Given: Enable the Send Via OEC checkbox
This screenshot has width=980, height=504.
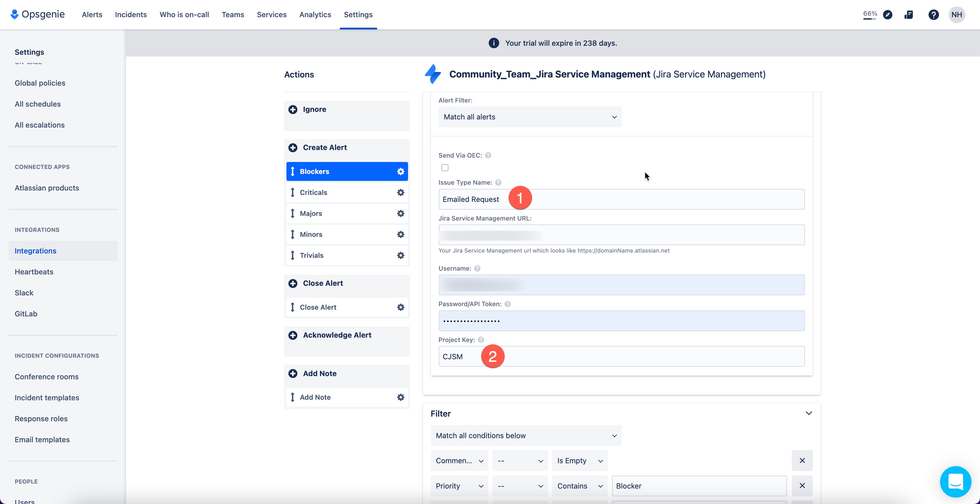Looking at the screenshot, I should coord(445,168).
